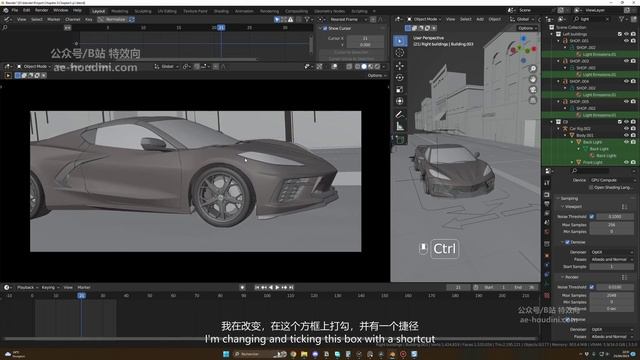Select solid viewport shading in left viewport

point(364,67)
